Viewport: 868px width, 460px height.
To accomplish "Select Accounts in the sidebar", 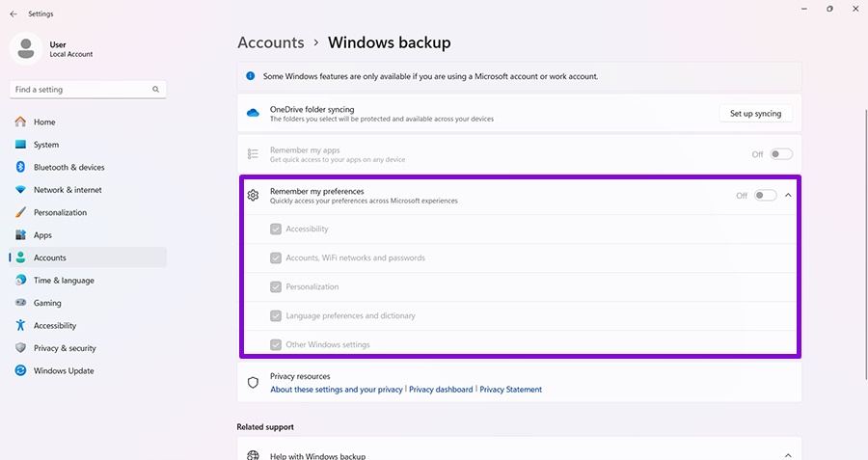I will [x=88, y=257].
